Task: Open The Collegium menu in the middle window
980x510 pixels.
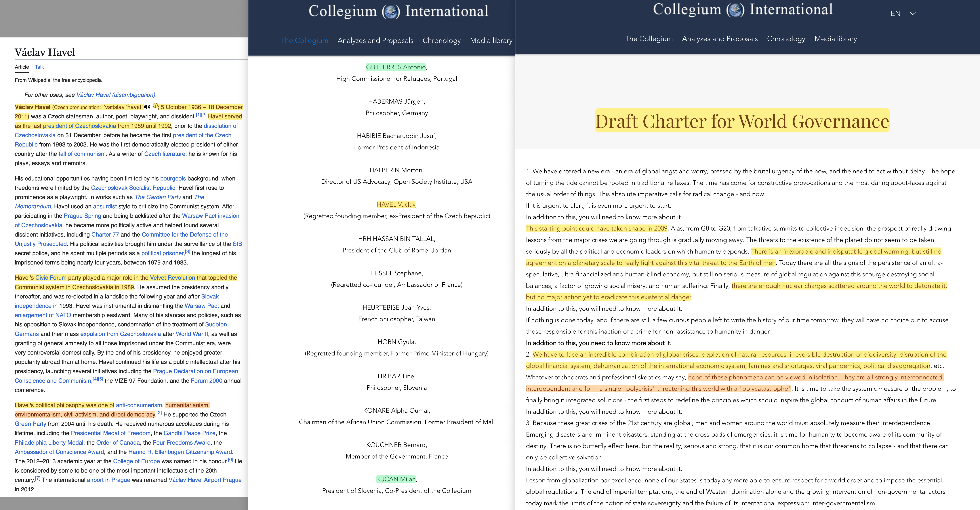Action: pyautogui.click(x=304, y=40)
